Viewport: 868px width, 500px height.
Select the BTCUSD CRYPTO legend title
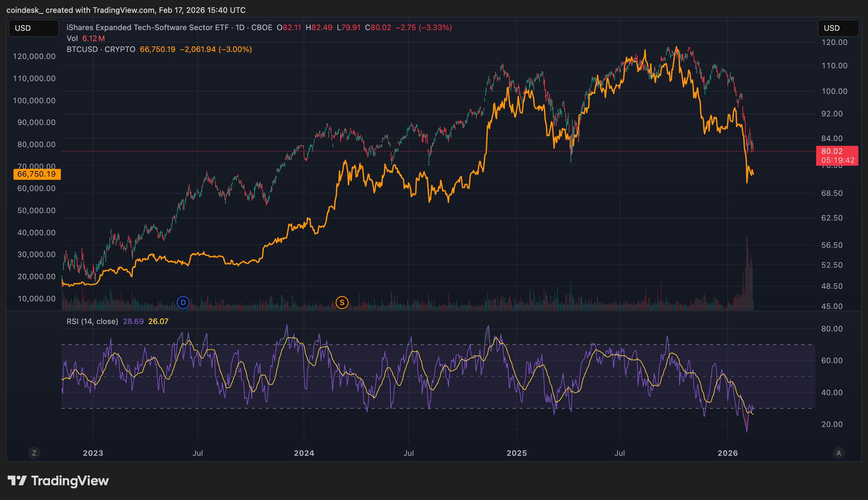click(x=101, y=49)
